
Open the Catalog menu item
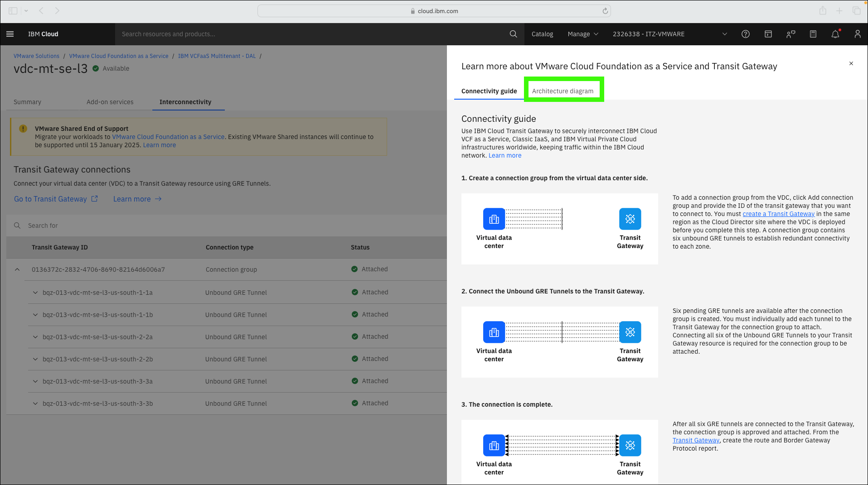[x=542, y=34]
